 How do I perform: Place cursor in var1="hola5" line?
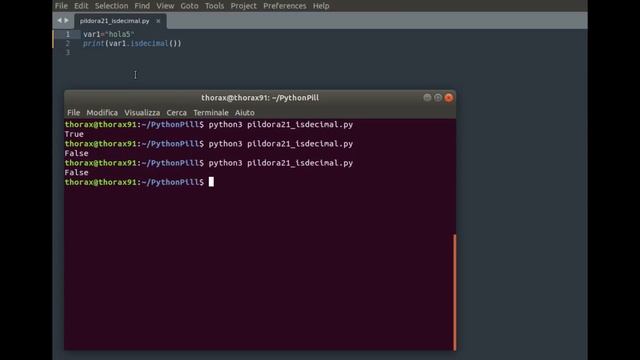(109, 34)
